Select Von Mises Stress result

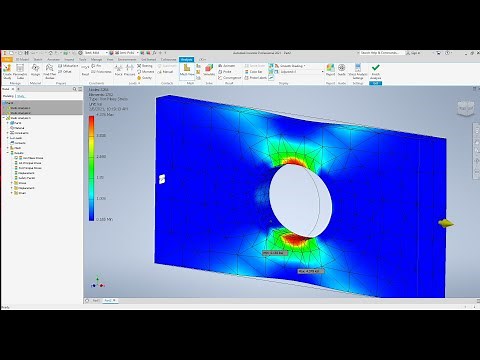(30, 158)
